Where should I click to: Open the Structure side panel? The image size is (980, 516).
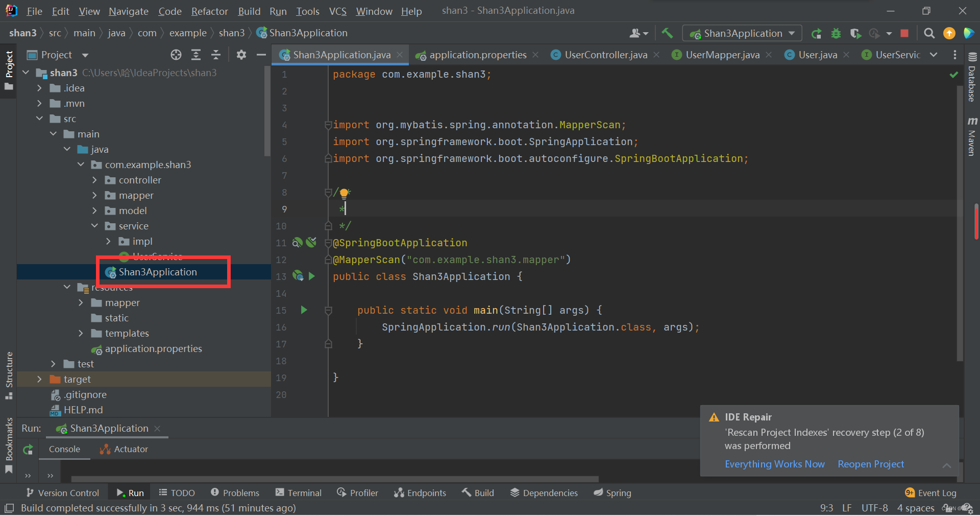(x=9, y=376)
